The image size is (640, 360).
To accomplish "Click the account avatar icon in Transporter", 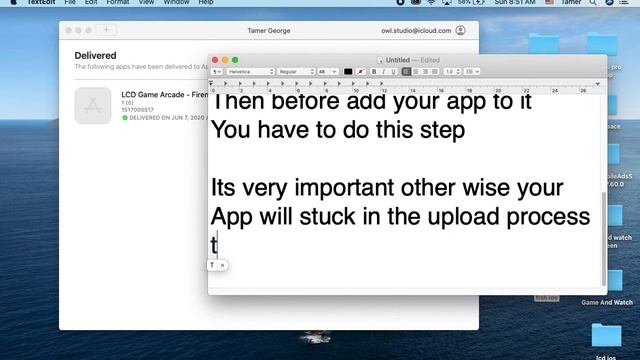I will (x=460, y=31).
